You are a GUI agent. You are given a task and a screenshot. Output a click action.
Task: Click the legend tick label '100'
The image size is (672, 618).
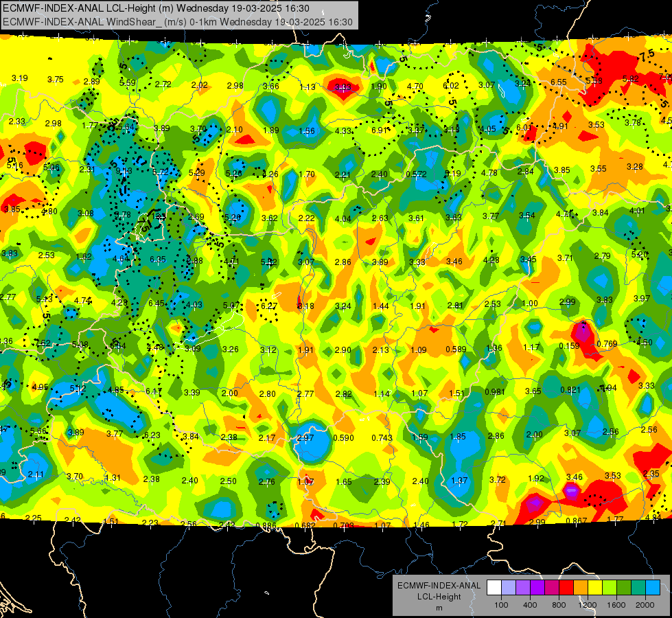501,605
